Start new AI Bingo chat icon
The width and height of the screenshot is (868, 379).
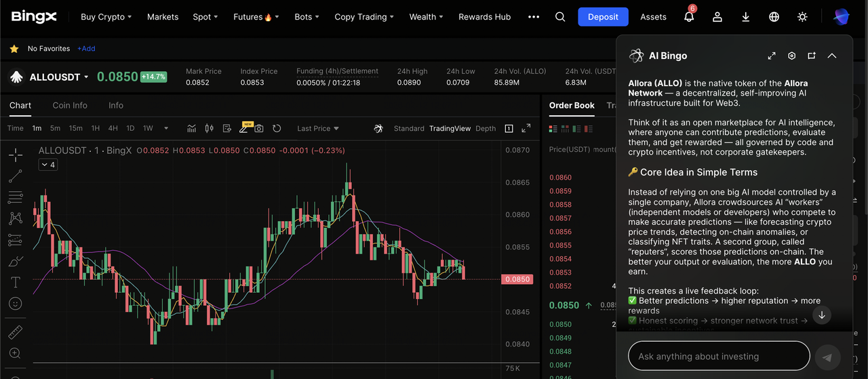tap(812, 56)
